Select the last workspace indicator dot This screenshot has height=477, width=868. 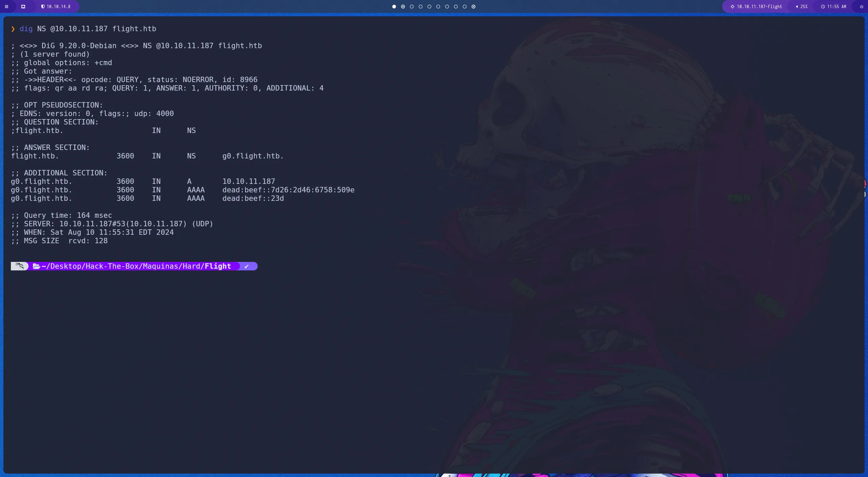[473, 6]
